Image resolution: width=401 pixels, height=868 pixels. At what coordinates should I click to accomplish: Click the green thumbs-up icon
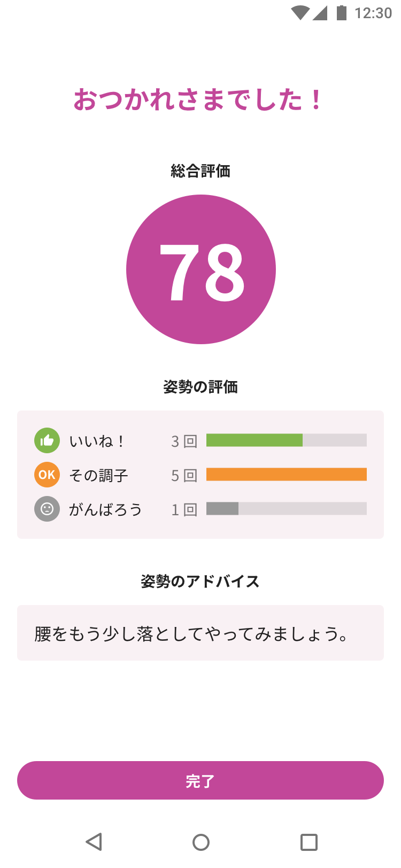pos(47,440)
